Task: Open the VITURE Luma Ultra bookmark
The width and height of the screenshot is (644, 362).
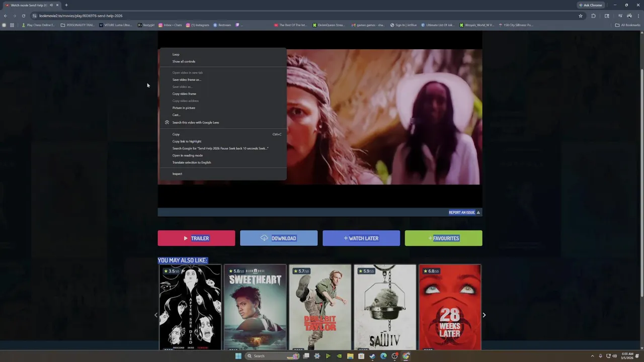Action: [116, 25]
